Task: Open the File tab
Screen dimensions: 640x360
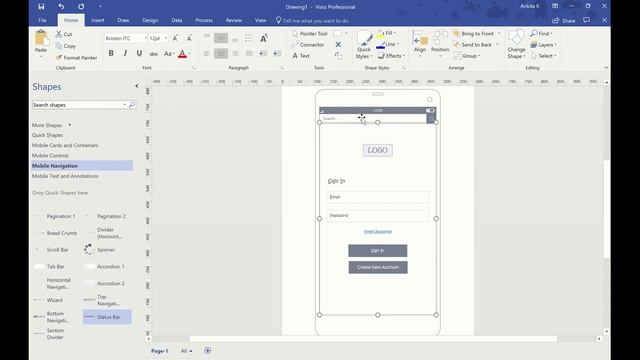Action: (x=42, y=20)
